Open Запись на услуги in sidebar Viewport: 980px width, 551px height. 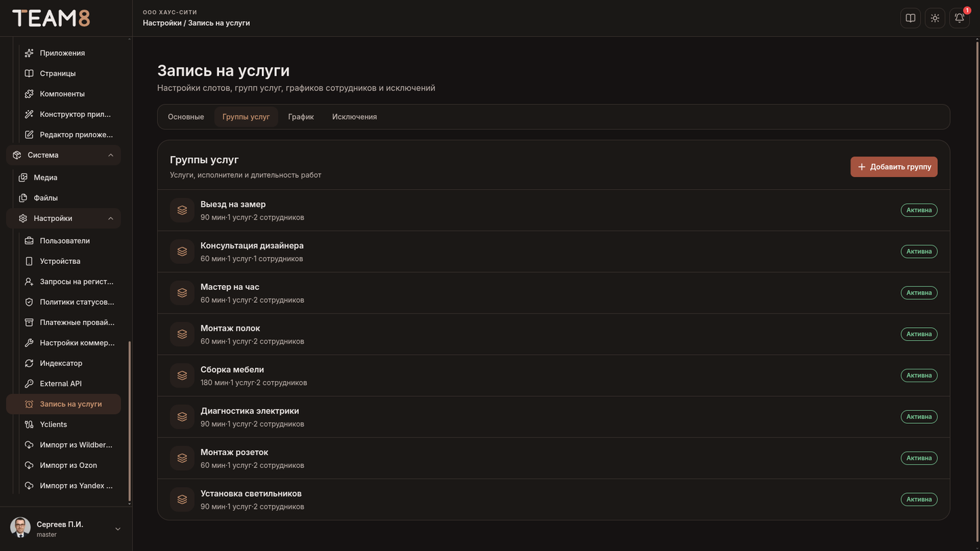(x=64, y=404)
